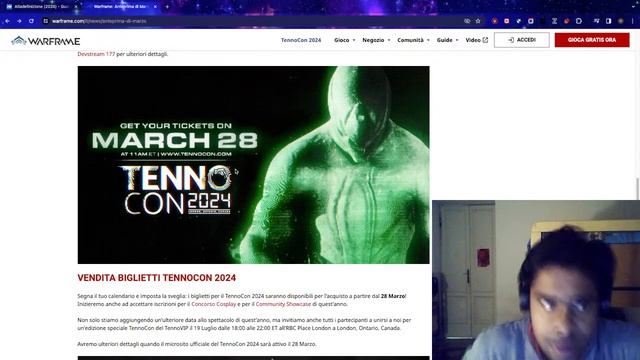
Task: Open the browser three-dot menu
Action: click(x=633, y=21)
